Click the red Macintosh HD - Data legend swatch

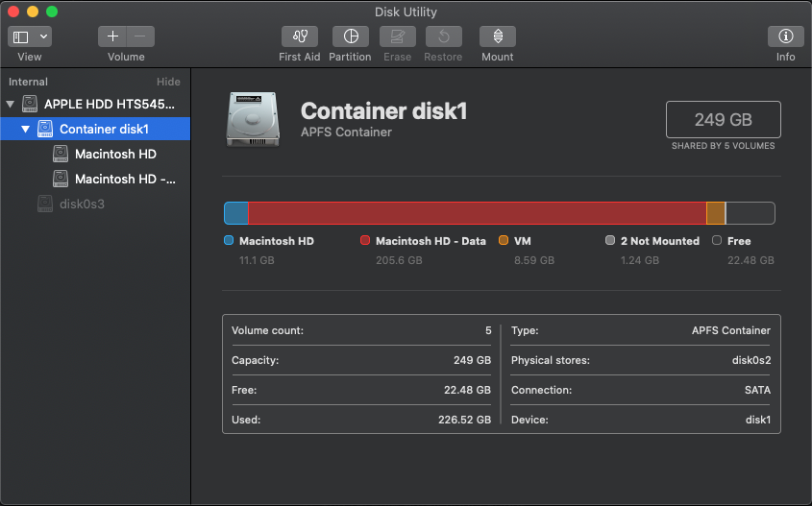coord(365,240)
